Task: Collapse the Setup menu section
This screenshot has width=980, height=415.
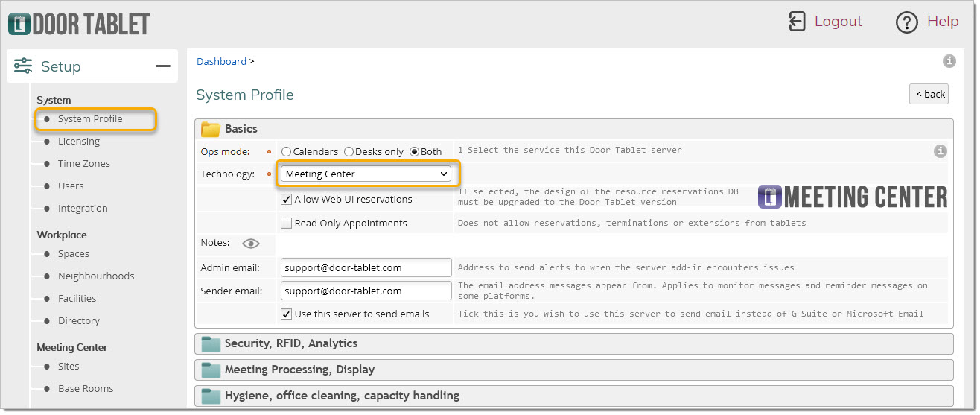Action: 162,66
